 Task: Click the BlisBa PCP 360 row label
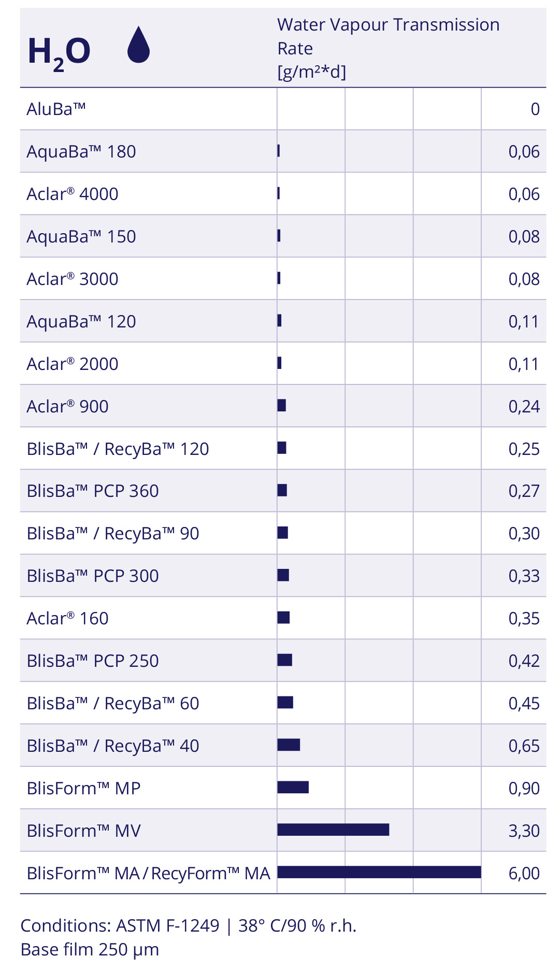point(93,491)
